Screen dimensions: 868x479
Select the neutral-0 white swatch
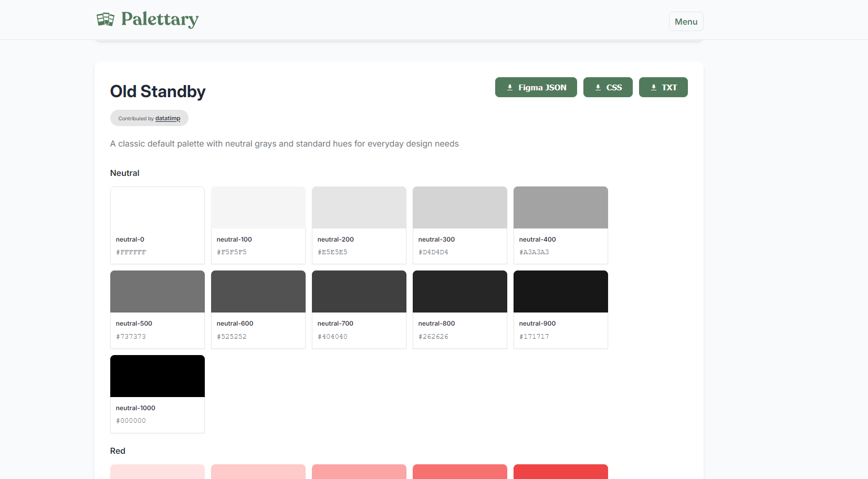(157, 207)
